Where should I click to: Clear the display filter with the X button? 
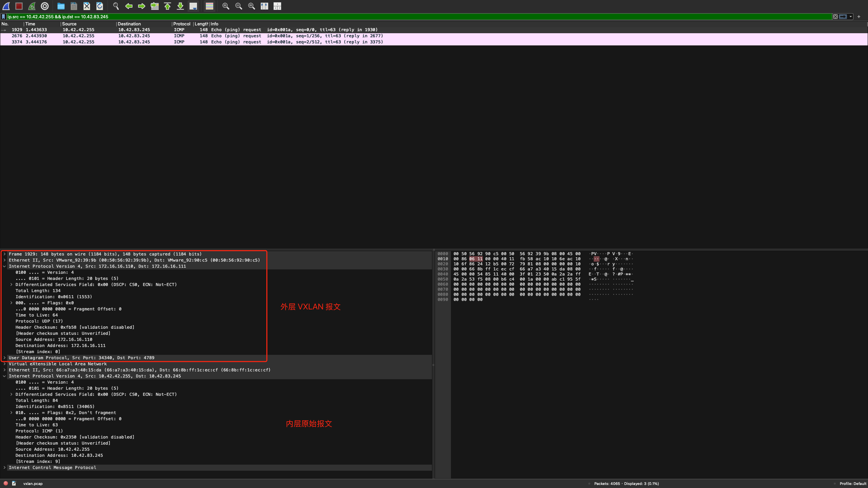[835, 17]
